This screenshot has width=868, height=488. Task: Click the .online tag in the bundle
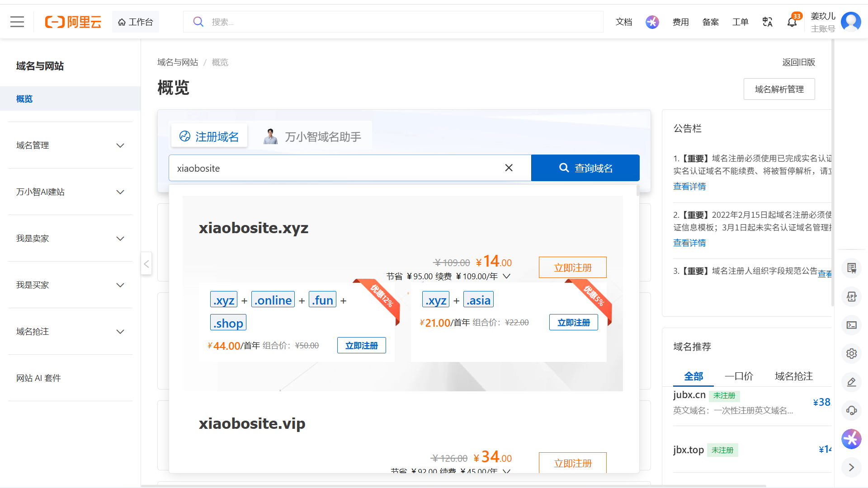273,300
